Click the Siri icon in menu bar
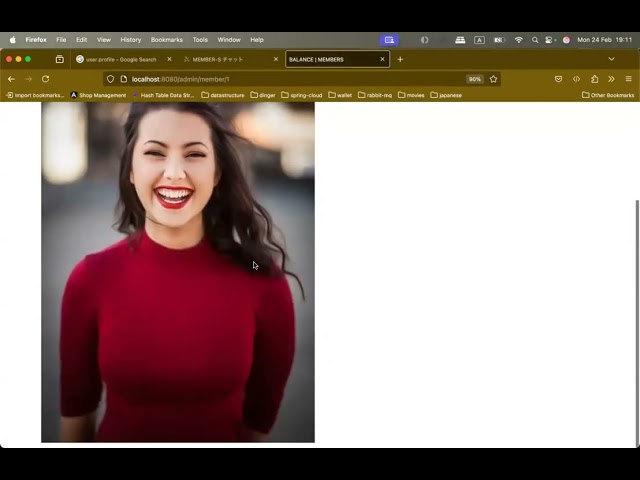Image resolution: width=640 pixels, height=480 pixels. tap(566, 40)
